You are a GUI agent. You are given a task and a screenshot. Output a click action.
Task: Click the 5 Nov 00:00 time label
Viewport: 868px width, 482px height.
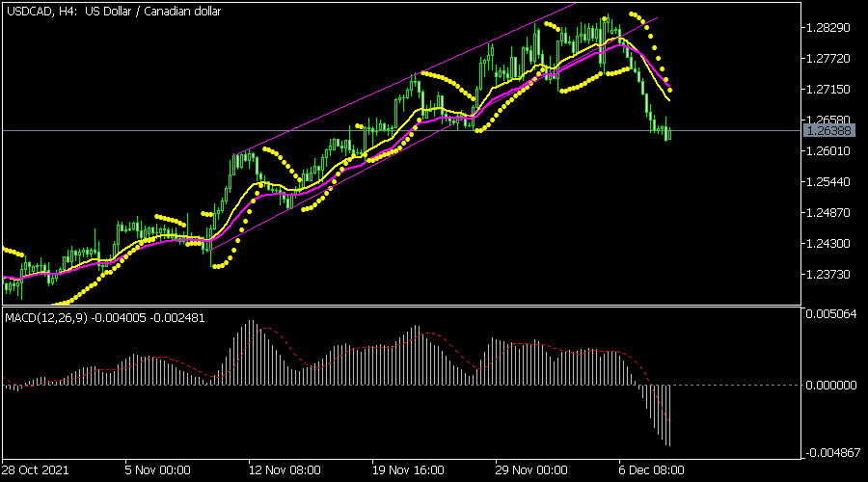click(x=158, y=470)
